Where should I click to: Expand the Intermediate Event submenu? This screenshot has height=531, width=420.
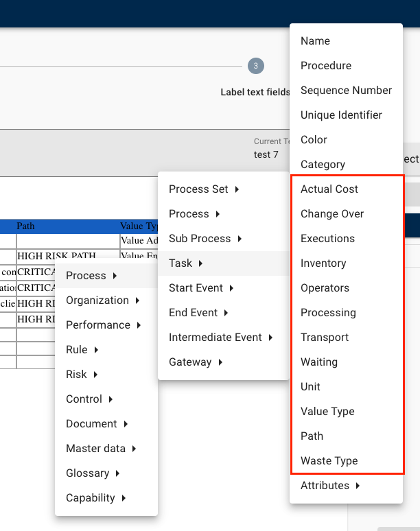click(x=221, y=338)
